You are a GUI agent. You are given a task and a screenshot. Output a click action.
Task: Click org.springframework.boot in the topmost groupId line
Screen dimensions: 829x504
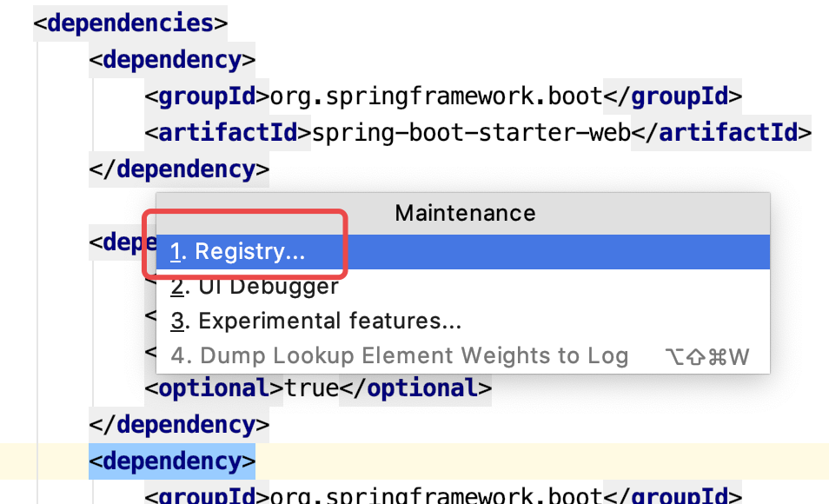(x=436, y=96)
